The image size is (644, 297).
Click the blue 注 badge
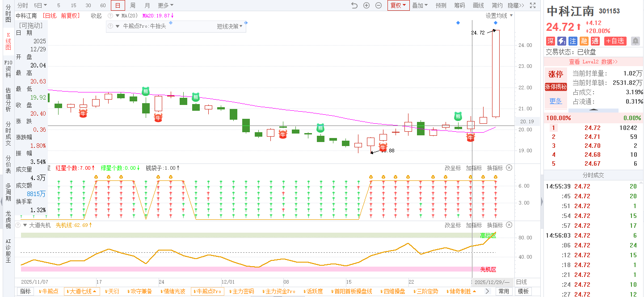(573, 41)
